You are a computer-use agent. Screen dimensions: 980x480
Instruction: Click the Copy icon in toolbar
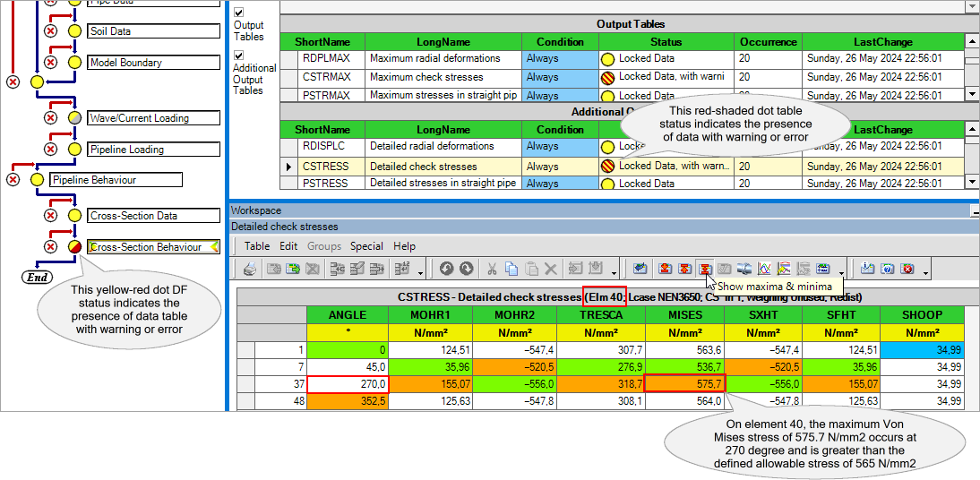coord(511,269)
